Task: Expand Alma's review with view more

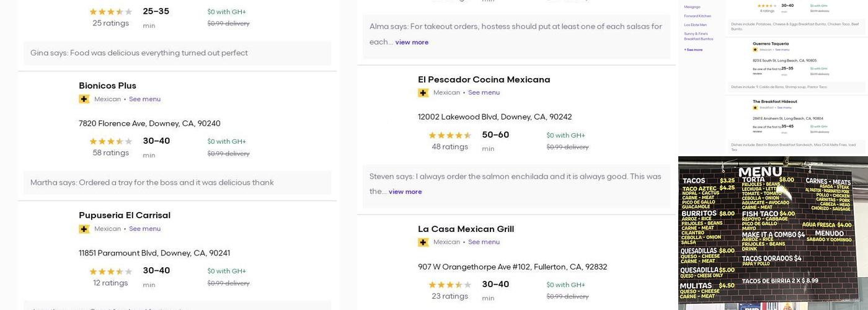Action: point(412,42)
